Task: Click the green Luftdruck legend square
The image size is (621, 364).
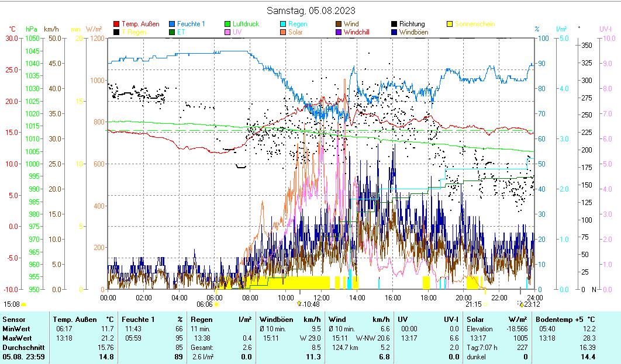Action: tap(227, 25)
